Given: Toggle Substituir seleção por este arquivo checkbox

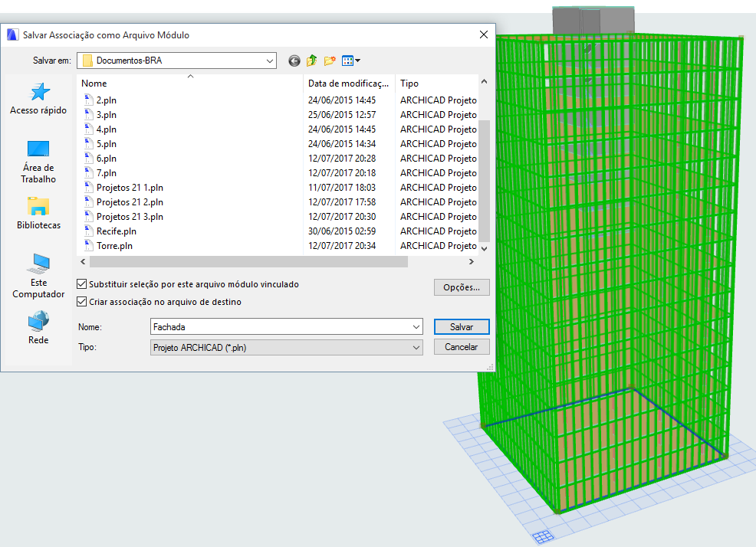Looking at the screenshot, I should pos(82,284).
